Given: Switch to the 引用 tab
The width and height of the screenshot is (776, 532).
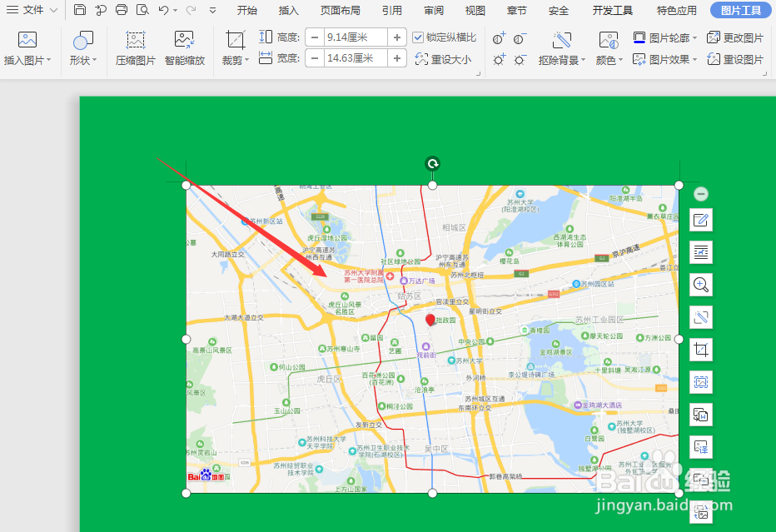Looking at the screenshot, I should tap(392, 10).
